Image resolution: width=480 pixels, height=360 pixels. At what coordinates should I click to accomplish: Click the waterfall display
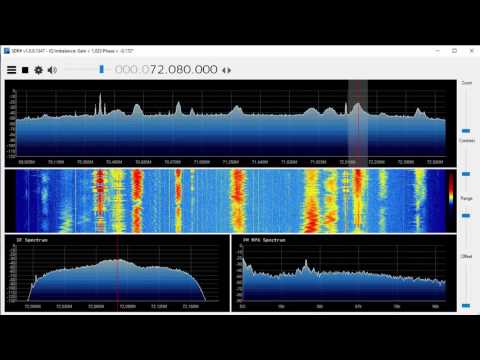click(x=231, y=201)
